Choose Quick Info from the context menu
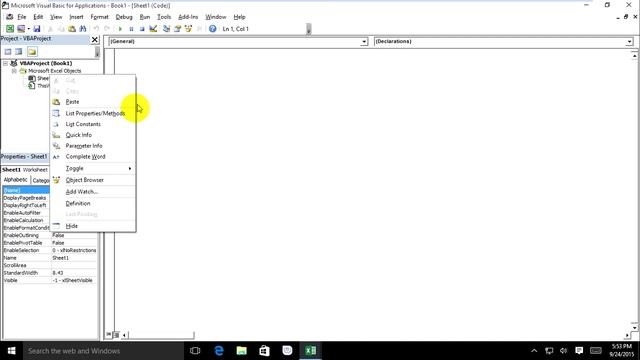 pyautogui.click(x=93, y=135)
